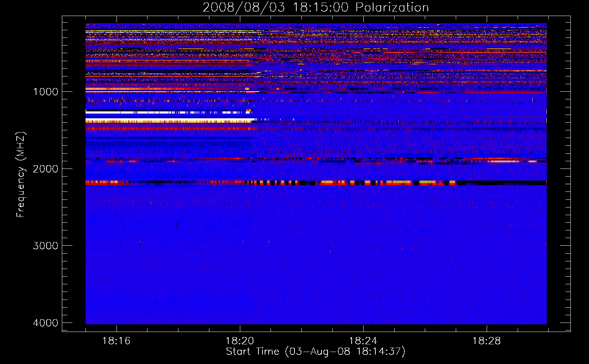This screenshot has height=364, width=589.
Task: Click the 4000 frequency tick label
Action: click(46, 323)
